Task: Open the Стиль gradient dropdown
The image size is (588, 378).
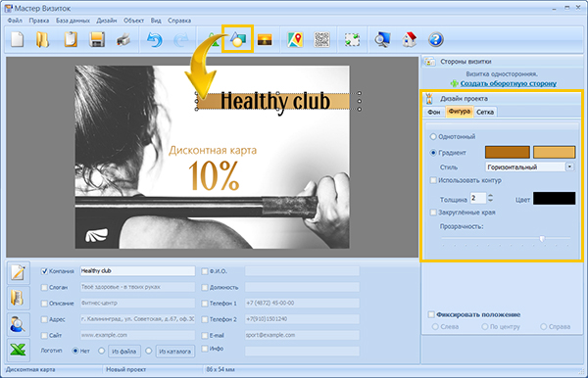Action: [569, 166]
